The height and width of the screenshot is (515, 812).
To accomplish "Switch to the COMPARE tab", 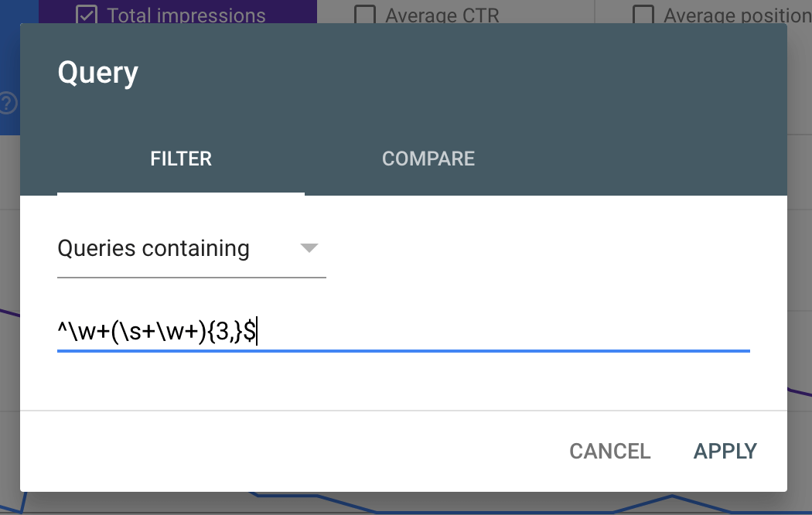I will (428, 159).
